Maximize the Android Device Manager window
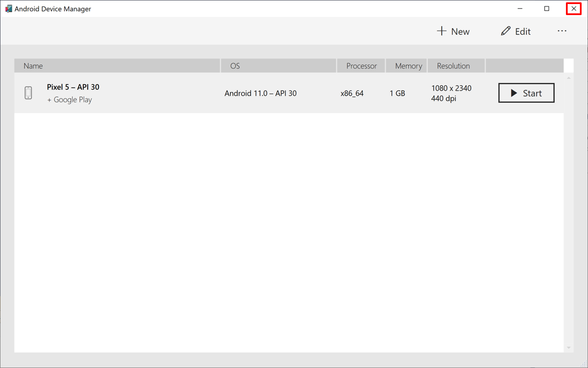 point(547,9)
